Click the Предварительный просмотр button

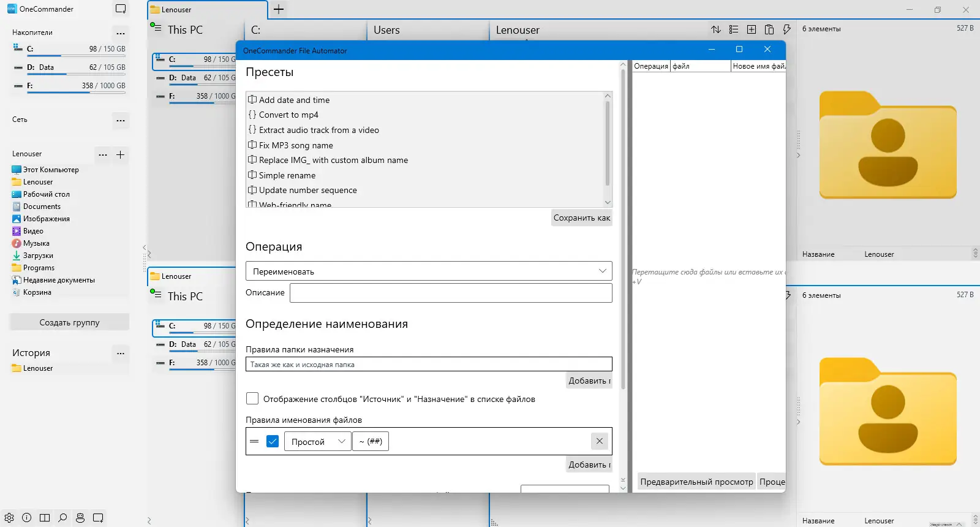[x=696, y=482]
